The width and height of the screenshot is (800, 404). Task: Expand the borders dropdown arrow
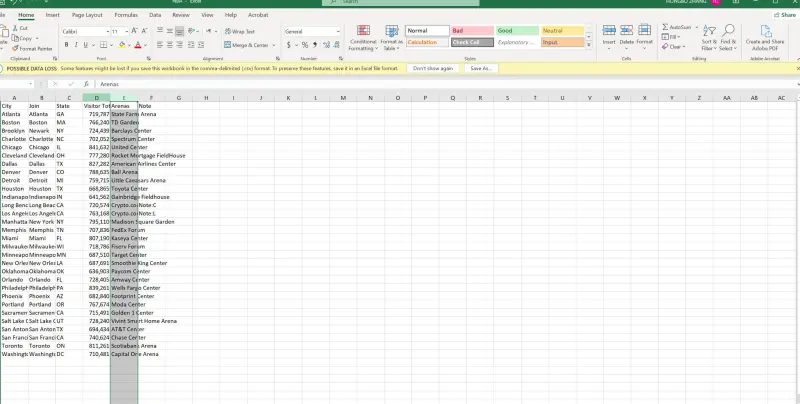(111, 45)
